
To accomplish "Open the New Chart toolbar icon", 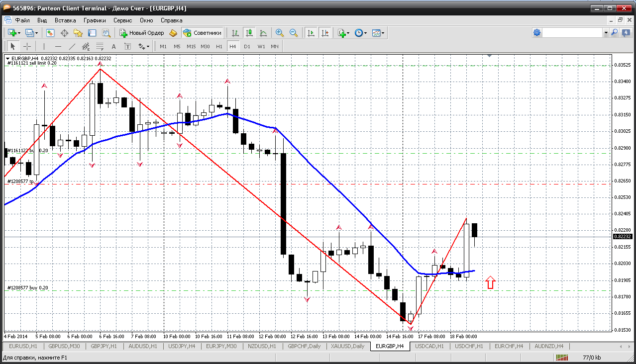I will pos(11,33).
